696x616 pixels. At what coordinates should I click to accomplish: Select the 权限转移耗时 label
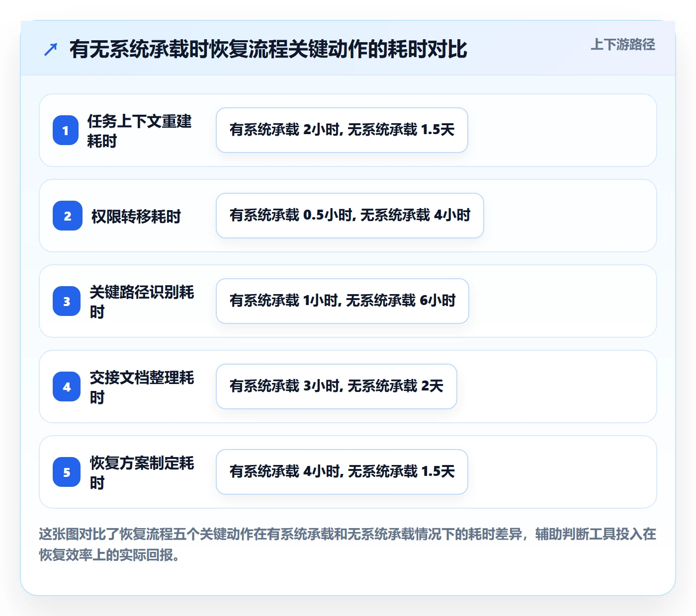coord(136,216)
